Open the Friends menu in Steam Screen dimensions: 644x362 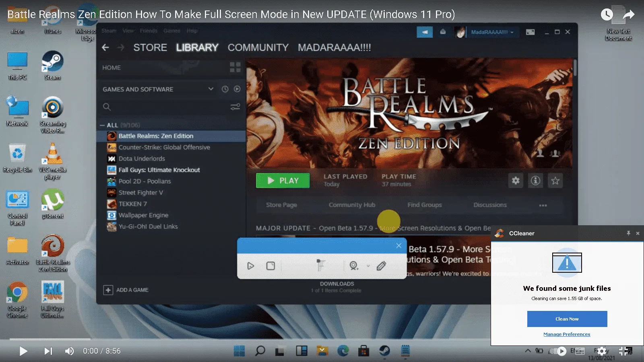tap(149, 31)
